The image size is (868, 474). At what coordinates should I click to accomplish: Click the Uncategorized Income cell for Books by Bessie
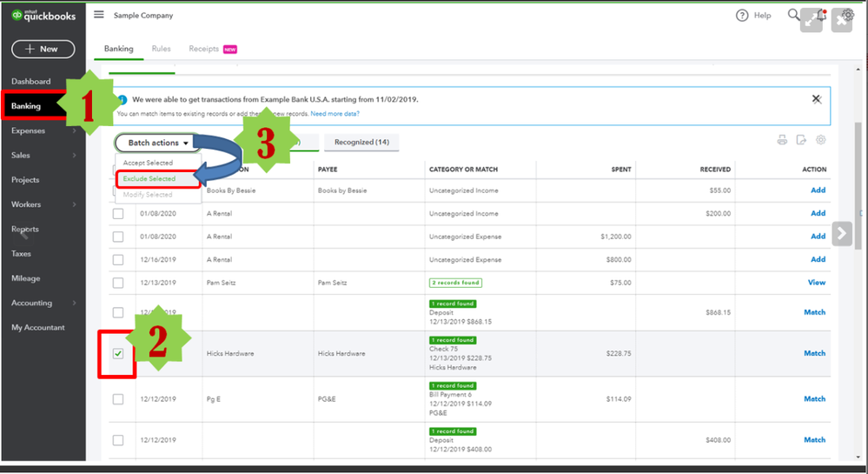463,190
